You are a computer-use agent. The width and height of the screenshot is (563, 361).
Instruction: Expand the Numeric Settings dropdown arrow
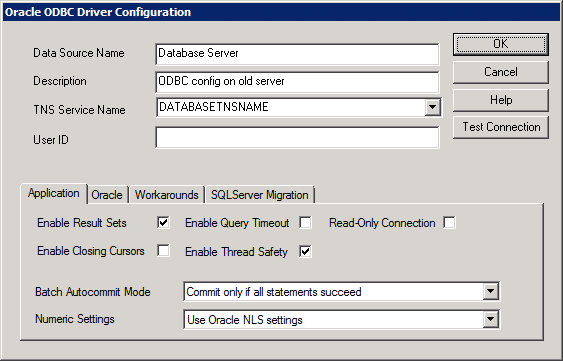pos(490,319)
